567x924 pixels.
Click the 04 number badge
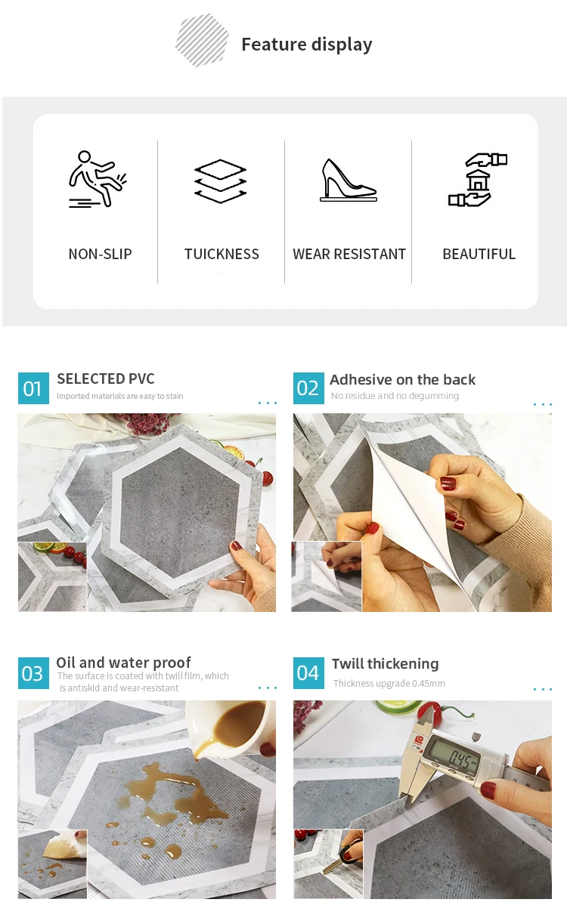pyautogui.click(x=308, y=673)
